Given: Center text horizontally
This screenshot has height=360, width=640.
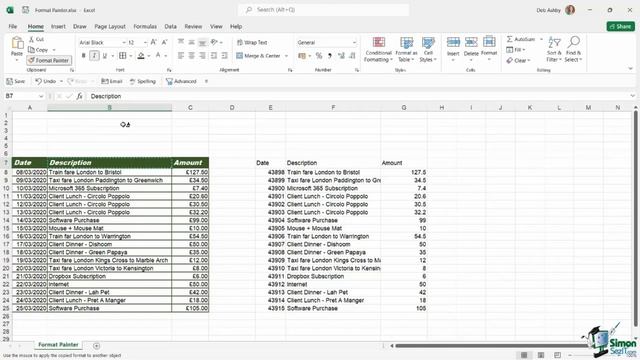Looking at the screenshot, I should pos(191,56).
